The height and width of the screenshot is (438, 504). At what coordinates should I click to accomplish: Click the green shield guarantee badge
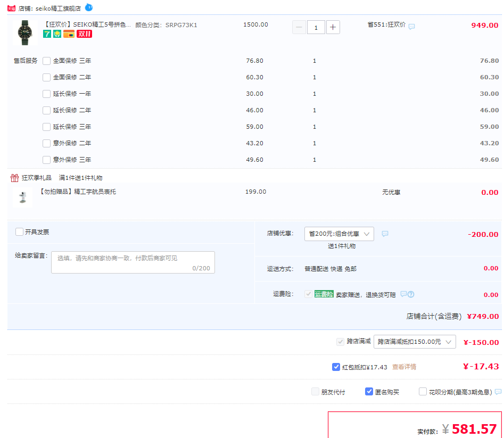tap(57, 34)
